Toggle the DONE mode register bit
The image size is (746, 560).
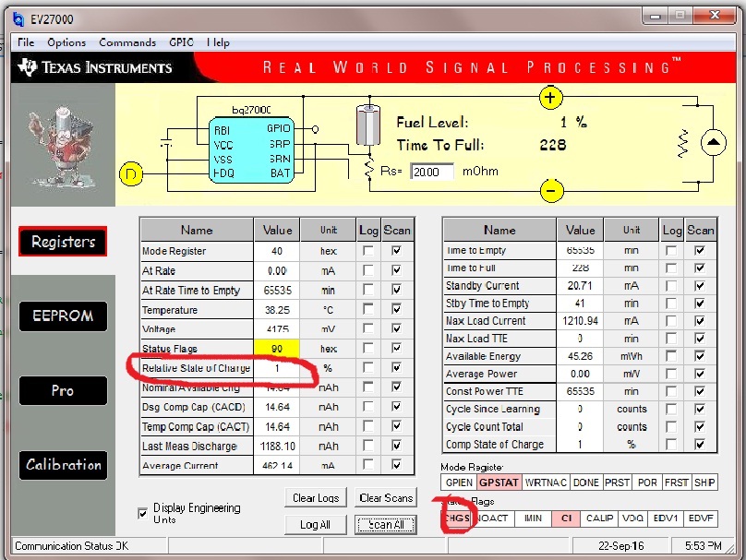click(x=586, y=483)
